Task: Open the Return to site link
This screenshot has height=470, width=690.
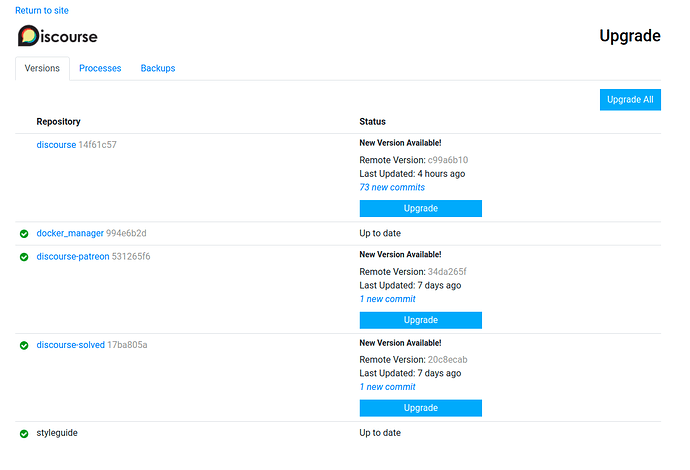Action: point(42,11)
